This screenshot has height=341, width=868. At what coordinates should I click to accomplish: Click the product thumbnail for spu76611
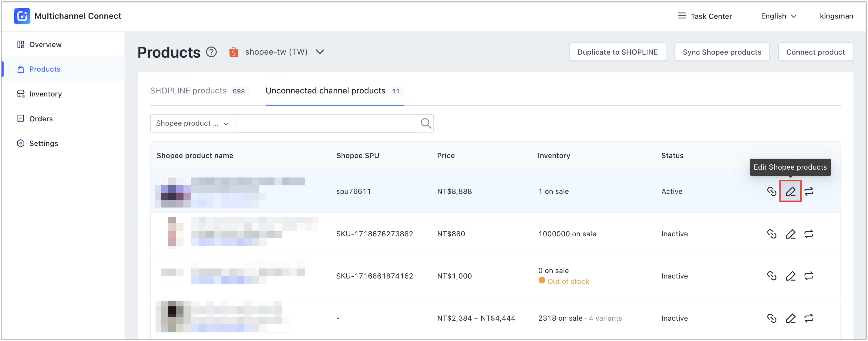(173, 192)
